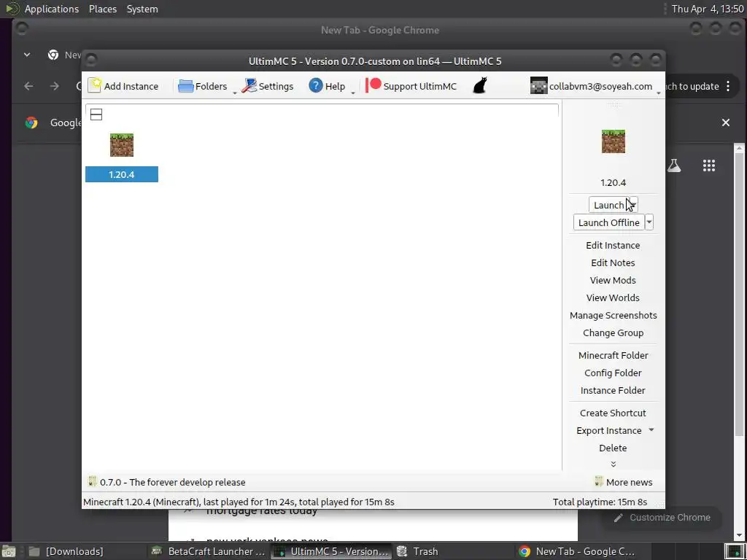This screenshot has height=560, width=747.
Task: Open the Config Folder
Action: tap(613, 373)
